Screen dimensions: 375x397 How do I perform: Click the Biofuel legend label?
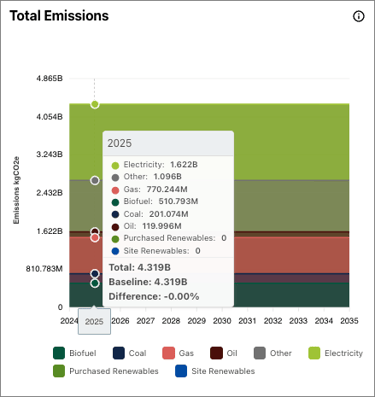click(83, 353)
